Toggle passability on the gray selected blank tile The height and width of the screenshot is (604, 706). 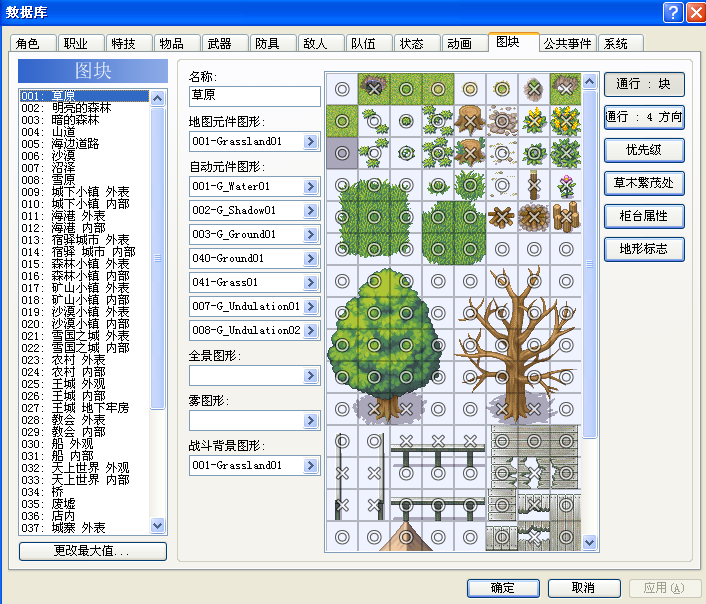tap(342, 153)
